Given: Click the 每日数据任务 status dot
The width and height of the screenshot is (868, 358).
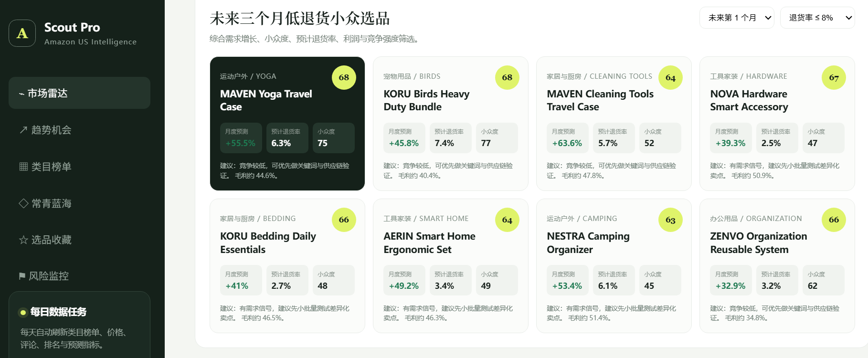Looking at the screenshot, I should [22, 313].
